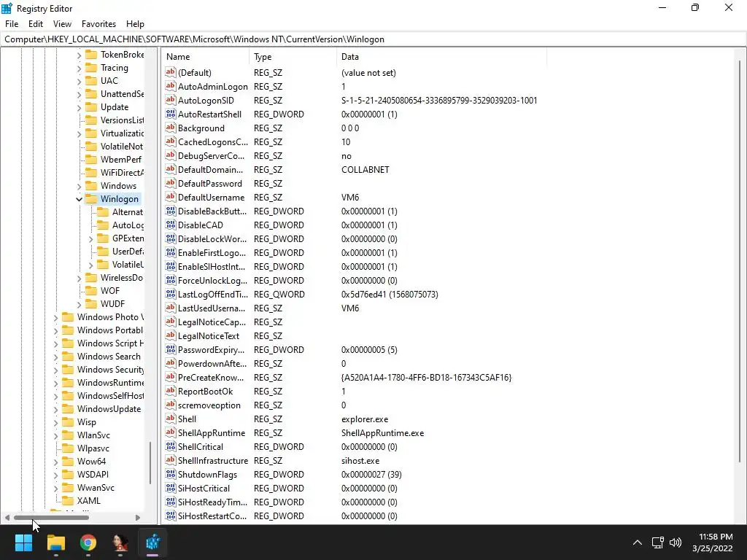Open the Windows Start button

pyautogui.click(x=23, y=542)
